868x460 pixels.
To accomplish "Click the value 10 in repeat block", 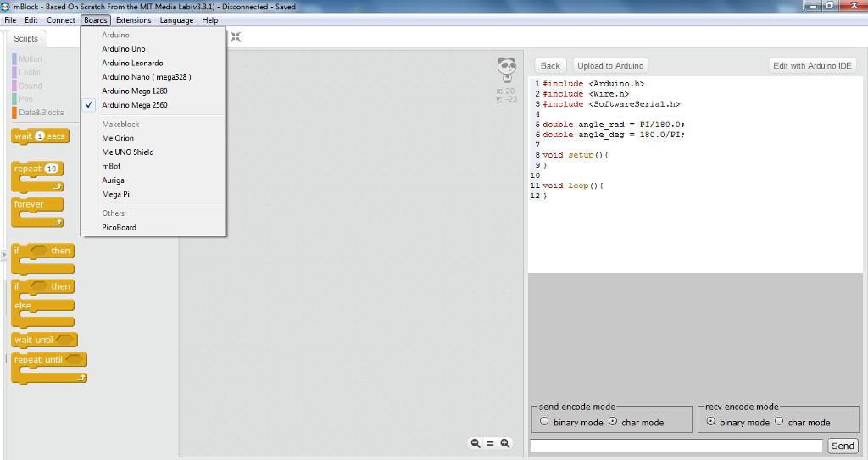I will [x=52, y=169].
